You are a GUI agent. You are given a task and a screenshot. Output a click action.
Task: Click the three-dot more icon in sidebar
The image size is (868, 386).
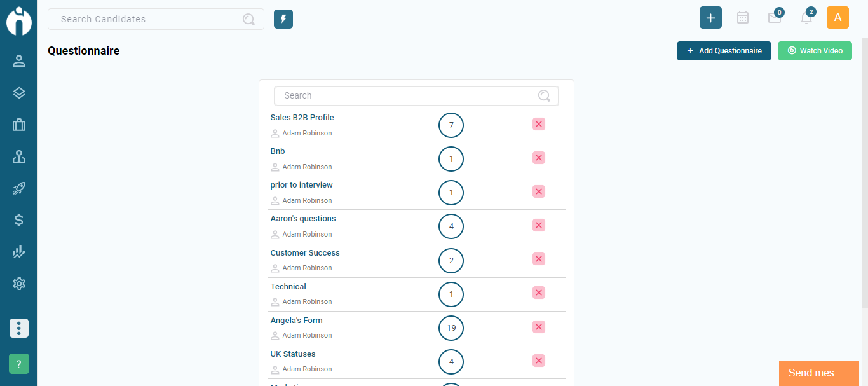[19, 328]
